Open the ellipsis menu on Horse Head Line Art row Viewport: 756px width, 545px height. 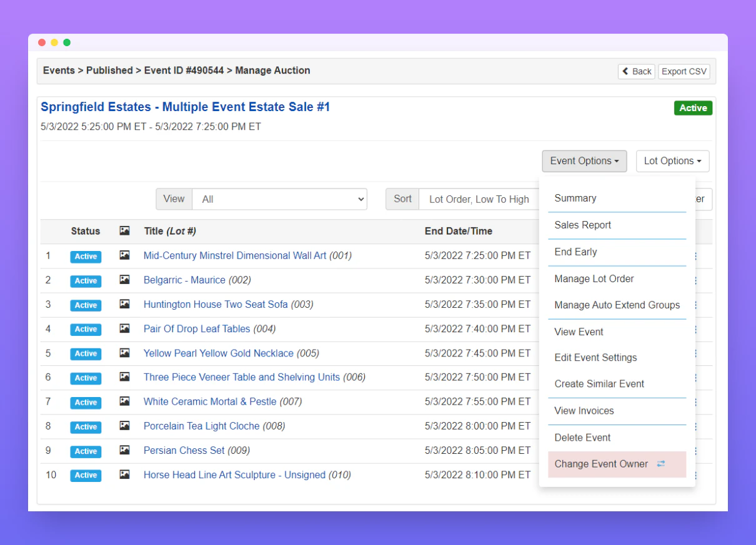[695, 475]
